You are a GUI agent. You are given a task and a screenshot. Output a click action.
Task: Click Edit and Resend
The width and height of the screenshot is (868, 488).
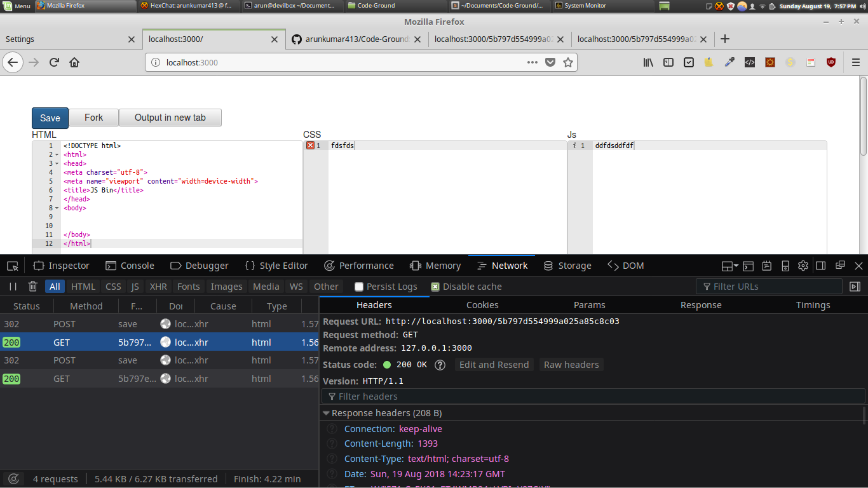click(494, 365)
